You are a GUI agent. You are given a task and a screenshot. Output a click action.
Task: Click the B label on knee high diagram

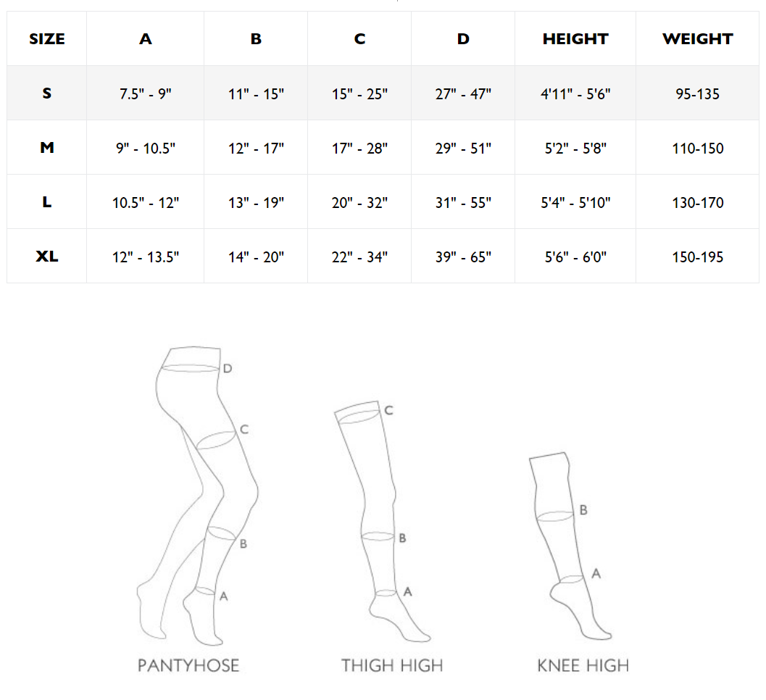click(583, 510)
